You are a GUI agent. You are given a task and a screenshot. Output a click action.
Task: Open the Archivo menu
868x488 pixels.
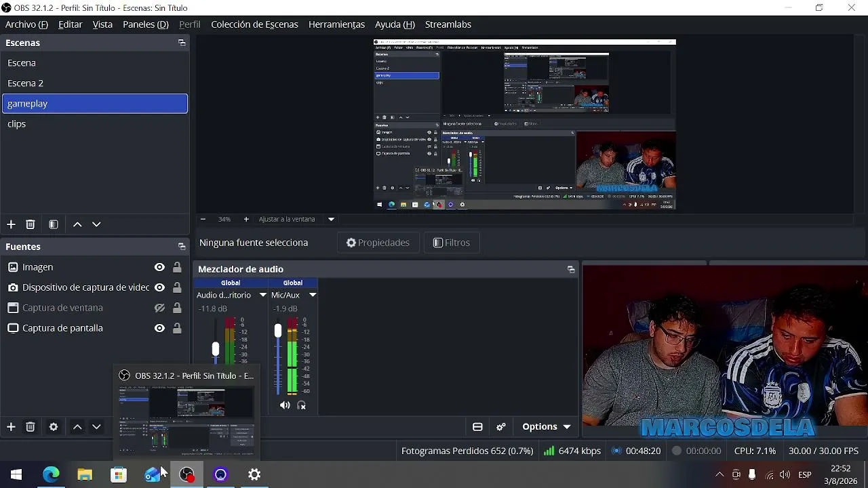(26, 24)
